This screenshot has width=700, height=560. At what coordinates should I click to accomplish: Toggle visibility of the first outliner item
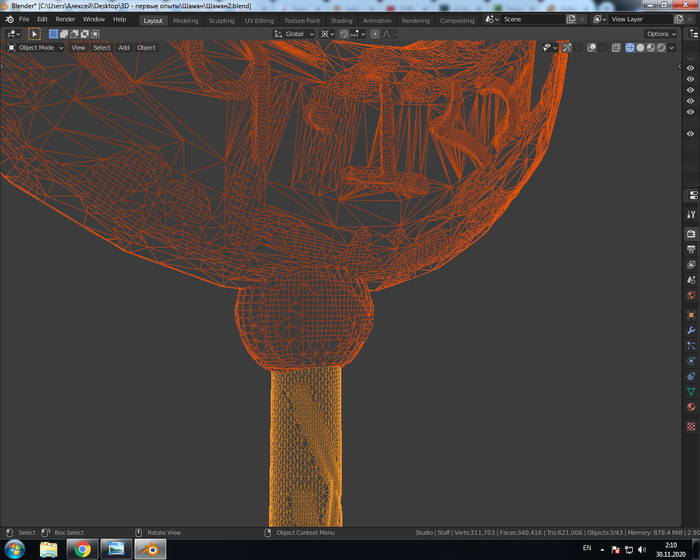(x=690, y=68)
